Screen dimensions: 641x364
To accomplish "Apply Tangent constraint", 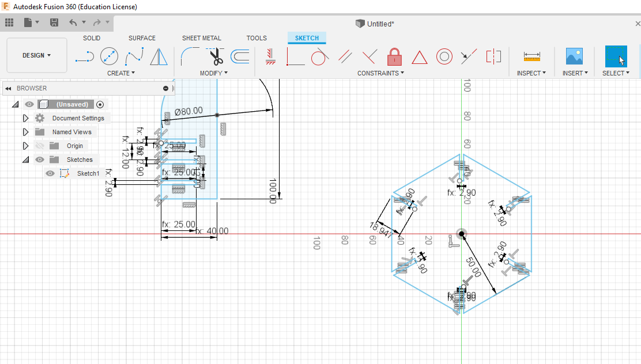I will (x=320, y=56).
